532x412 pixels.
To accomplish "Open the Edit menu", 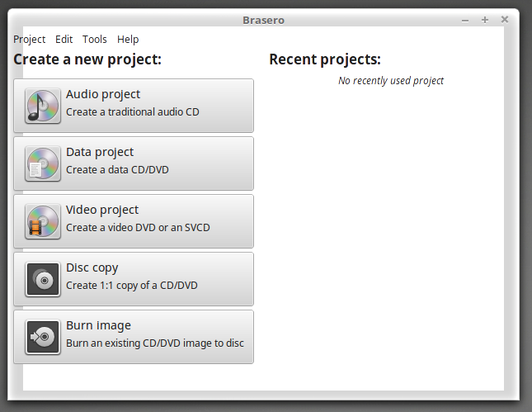I will pyautogui.click(x=64, y=39).
